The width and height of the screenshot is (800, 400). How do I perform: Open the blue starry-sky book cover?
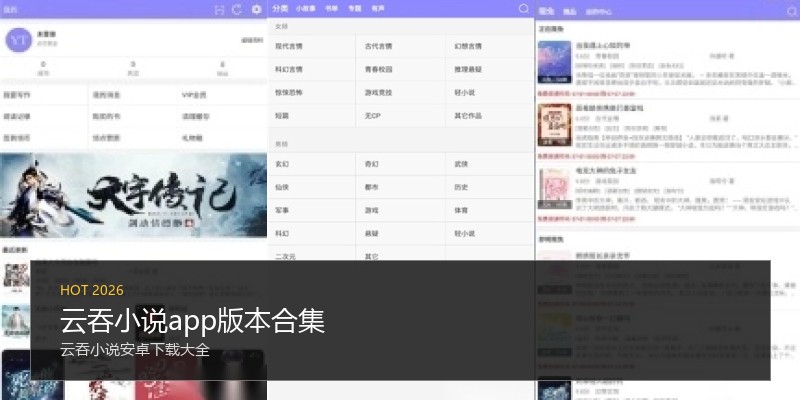click(554, 62)
